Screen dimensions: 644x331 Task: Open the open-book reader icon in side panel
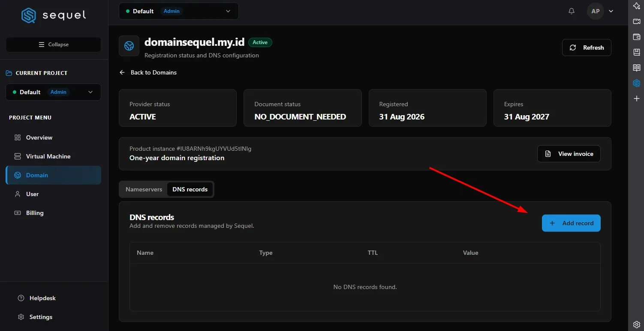(x=636, y=68)
